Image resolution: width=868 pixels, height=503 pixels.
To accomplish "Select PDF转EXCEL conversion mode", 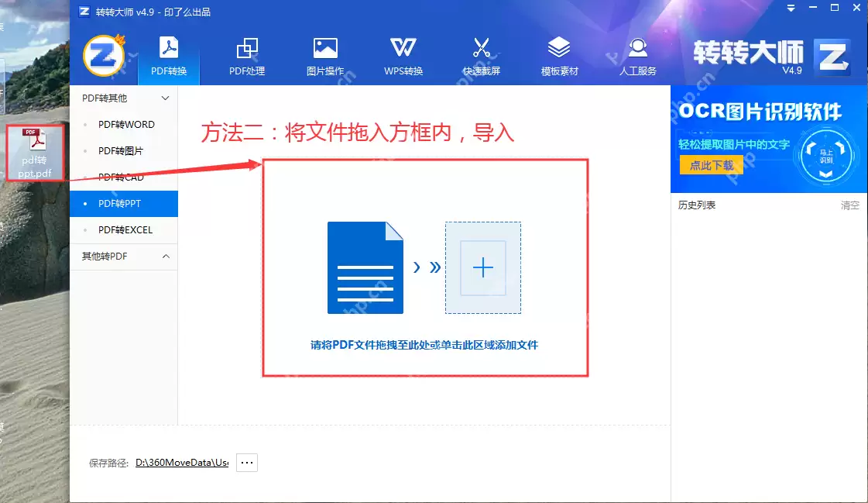I will tap(130, 229).
